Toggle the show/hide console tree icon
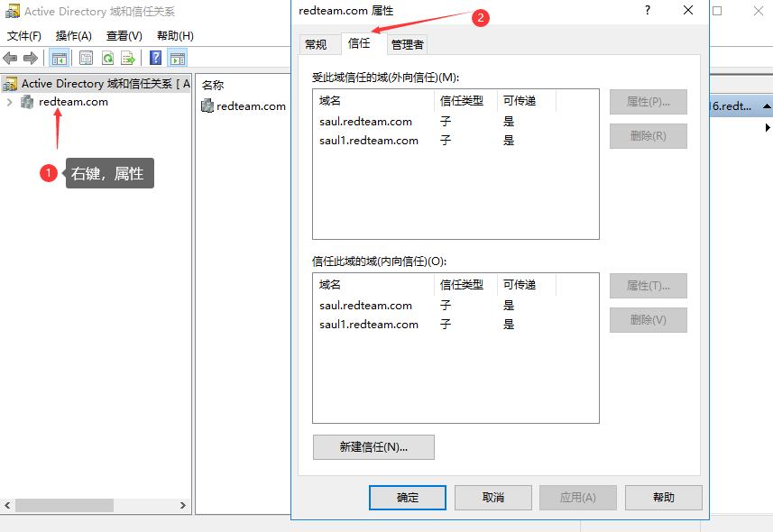The width and height of the screenshot is (773, 532). 60,59
